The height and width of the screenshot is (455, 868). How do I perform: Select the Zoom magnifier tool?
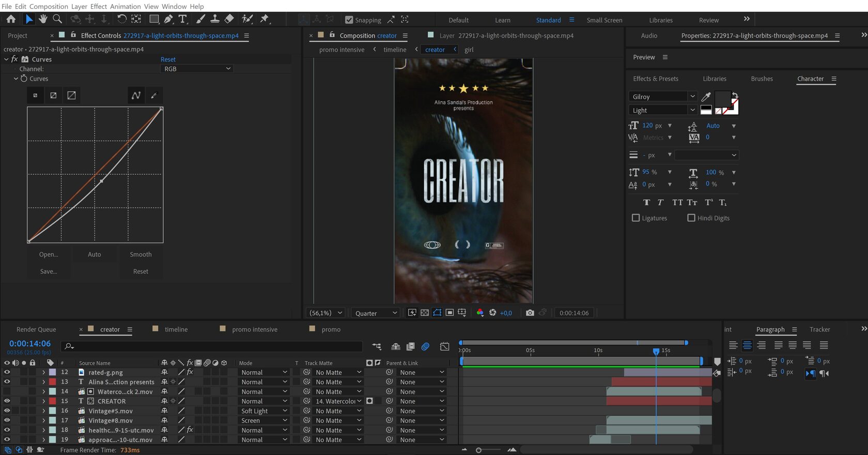point(57,19)
